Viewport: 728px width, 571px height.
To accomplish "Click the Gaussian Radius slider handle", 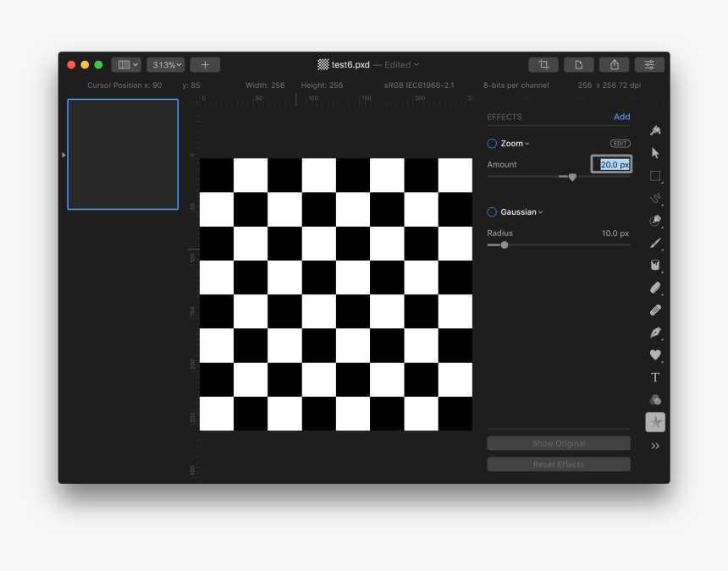I will click(x=505, y=245).
